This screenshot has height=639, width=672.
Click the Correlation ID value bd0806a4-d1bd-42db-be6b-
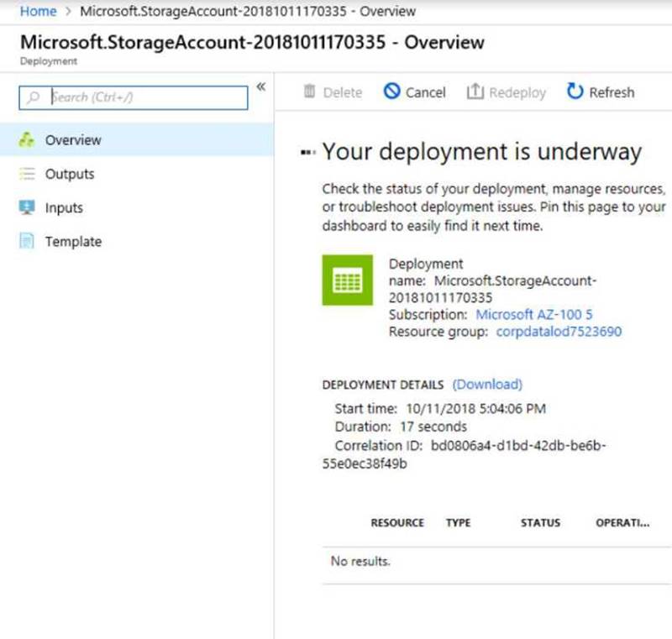pos(518,445)
